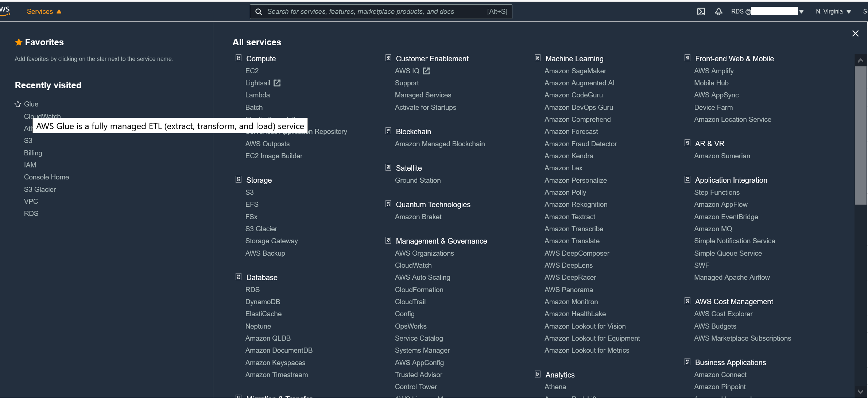Open the CloudShell terminal icon

[x=701, y=12]
